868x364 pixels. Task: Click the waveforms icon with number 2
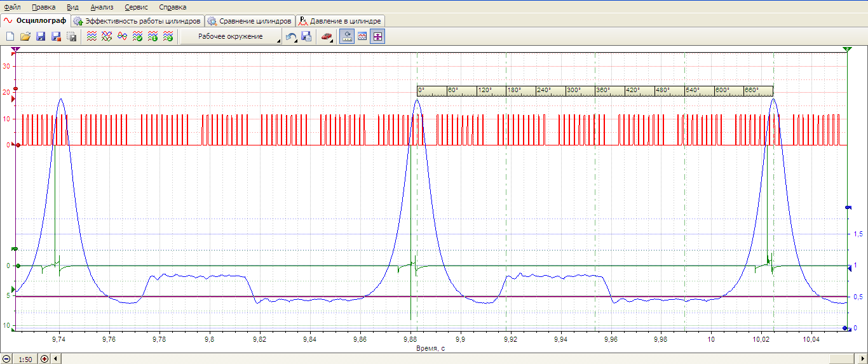pos(168,37)
